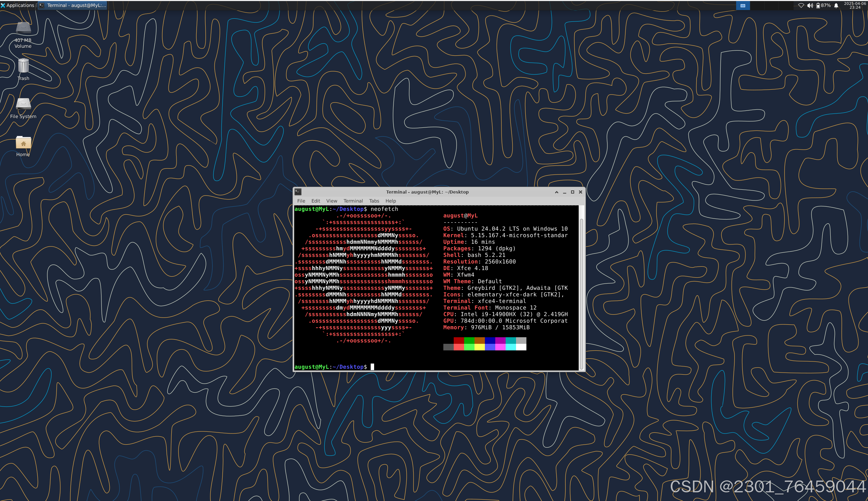
Task: Check battery status via the battery icon
Action: coord(818,5)
